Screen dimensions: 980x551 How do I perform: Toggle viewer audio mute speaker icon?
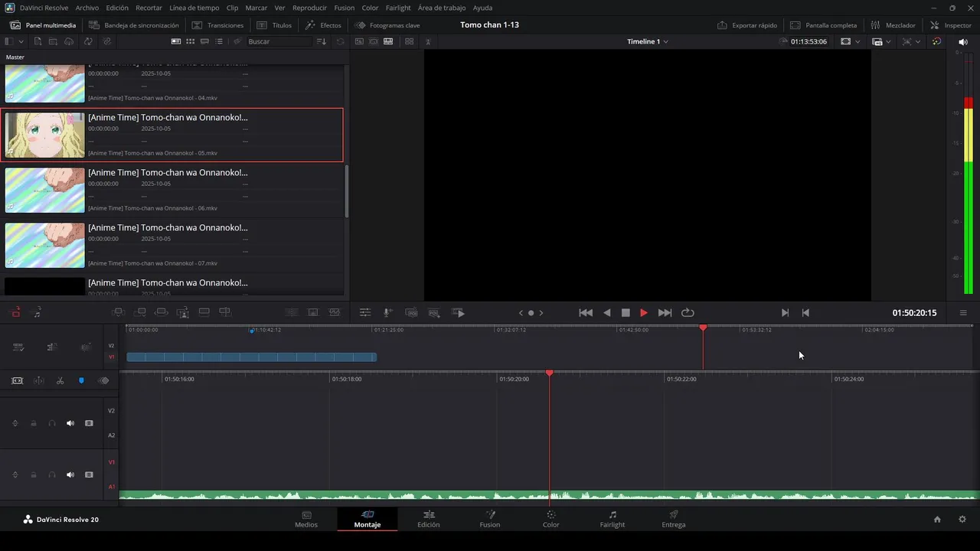(x=963, y=41)
